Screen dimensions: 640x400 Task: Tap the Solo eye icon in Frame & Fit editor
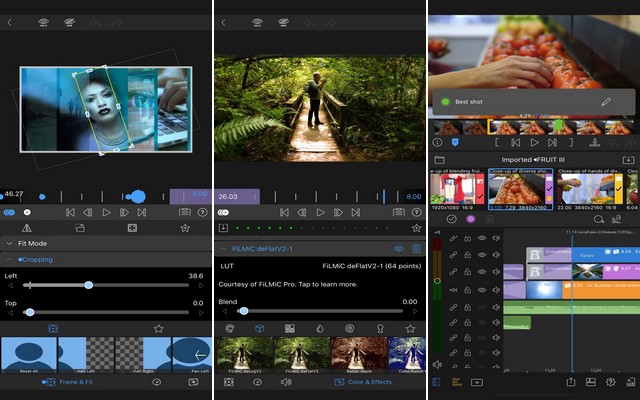(43, 23)
